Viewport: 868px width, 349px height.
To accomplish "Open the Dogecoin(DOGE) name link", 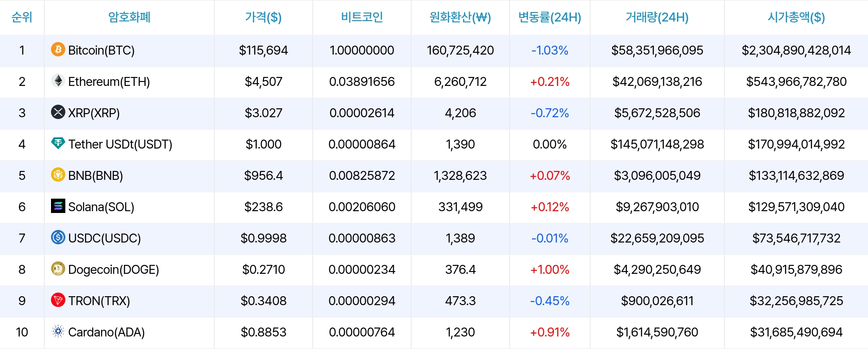I will 114,269.
